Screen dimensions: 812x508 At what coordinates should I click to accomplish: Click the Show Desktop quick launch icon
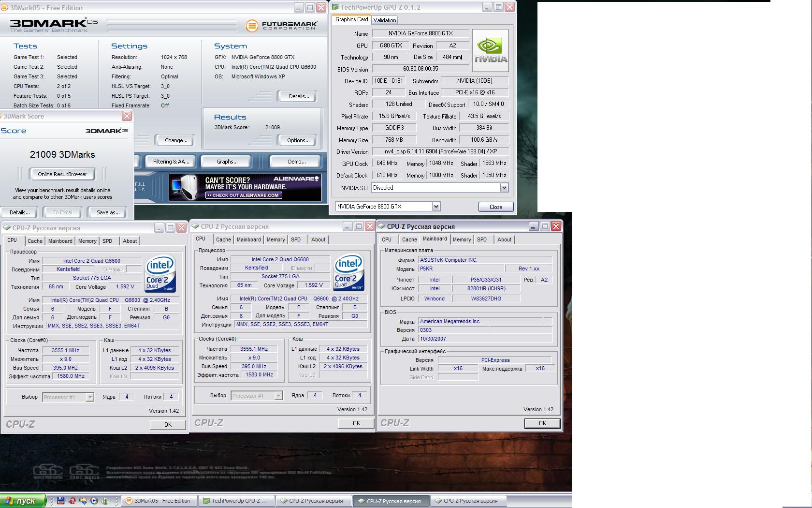pyautogui.click(x=83, y=501)
